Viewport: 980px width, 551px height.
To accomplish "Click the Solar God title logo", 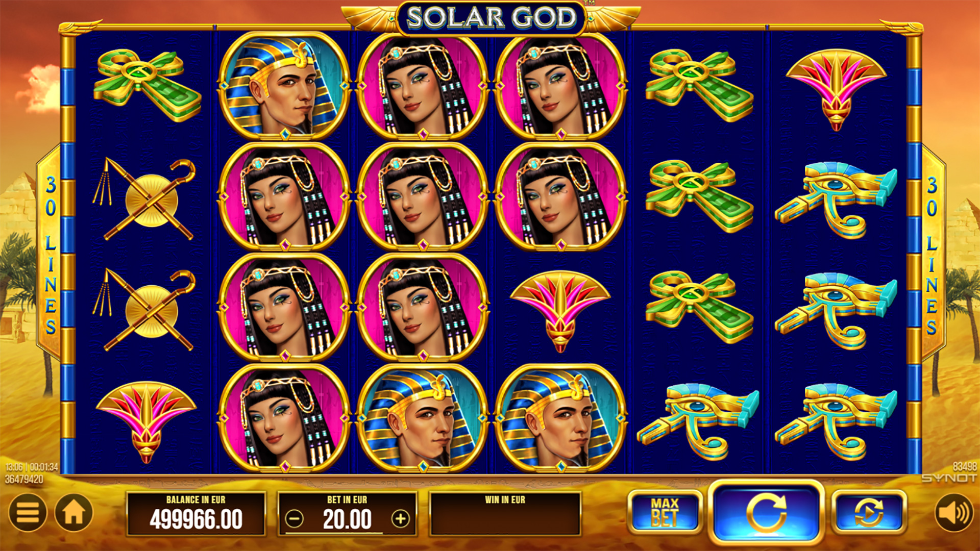I will 491,18.
